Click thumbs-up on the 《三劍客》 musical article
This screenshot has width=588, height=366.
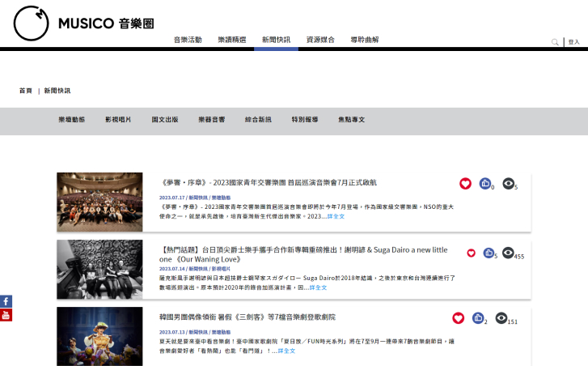478,318
